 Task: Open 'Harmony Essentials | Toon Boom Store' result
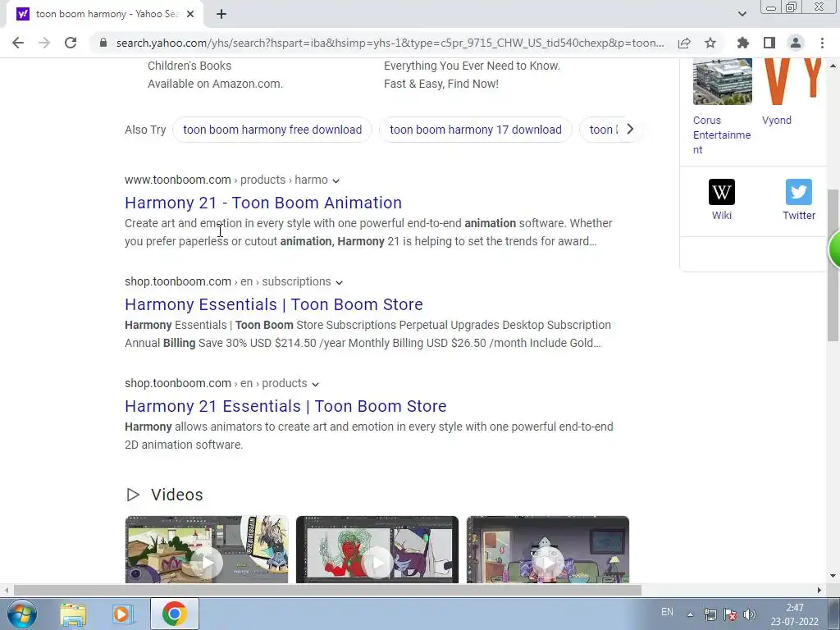274,304
